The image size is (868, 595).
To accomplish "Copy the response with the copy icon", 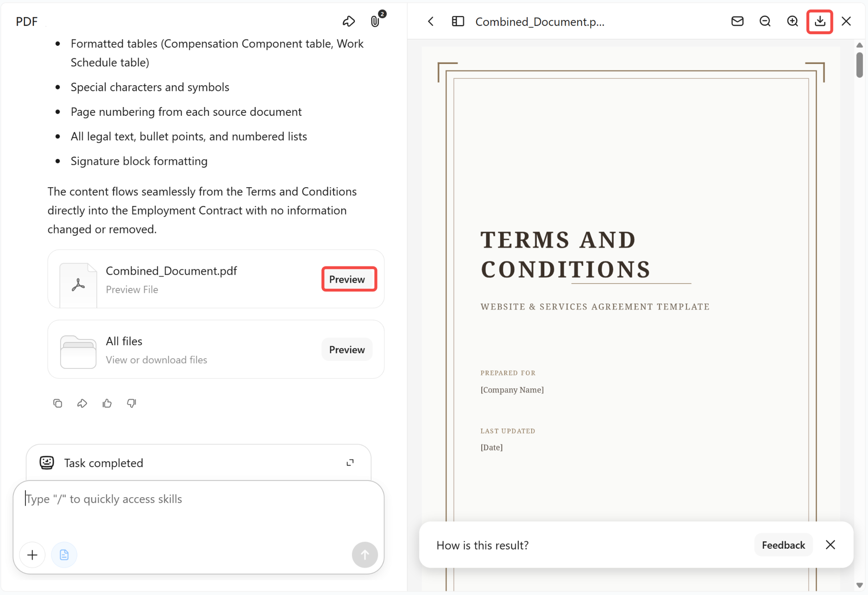I will [x=57, y=403].
